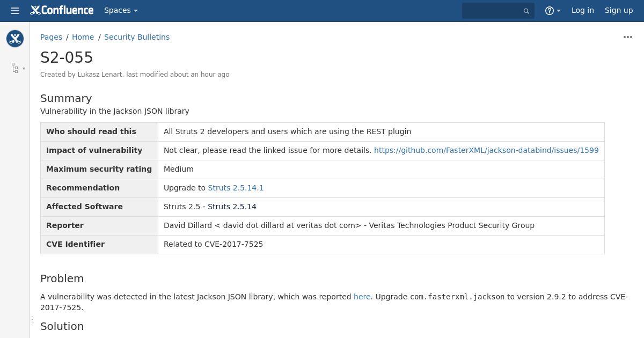Click the 'Reporter' header cell
Image resolution: width=644 pixels, height=338 pixels.
point(99,226)
